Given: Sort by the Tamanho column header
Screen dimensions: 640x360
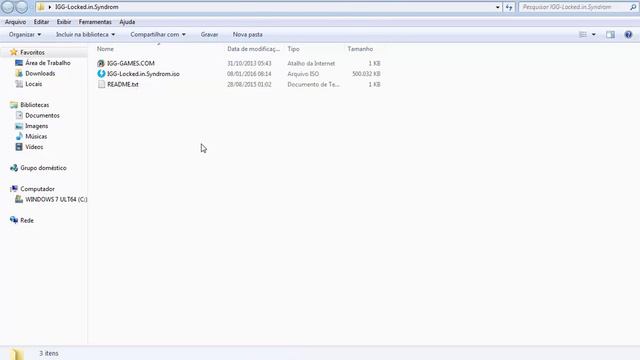Looking at the screenshot, I should point(360,49).
